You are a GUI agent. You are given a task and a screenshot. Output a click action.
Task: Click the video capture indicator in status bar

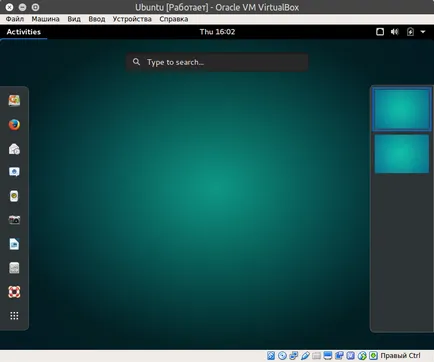[339, 356]
